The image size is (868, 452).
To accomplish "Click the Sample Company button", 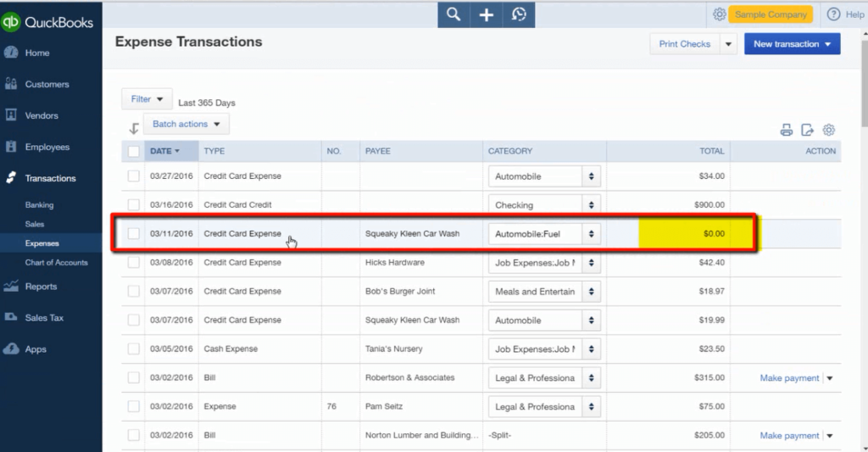I will point(771,14).
